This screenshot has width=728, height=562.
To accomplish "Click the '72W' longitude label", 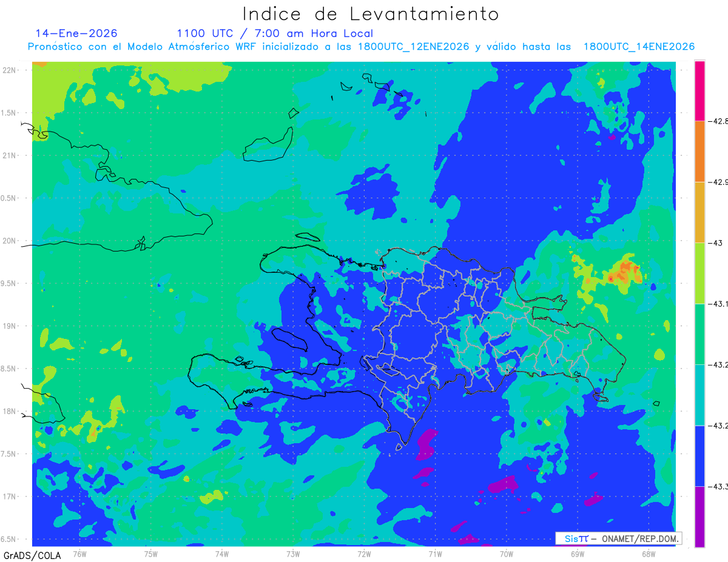I will [364, 553].
